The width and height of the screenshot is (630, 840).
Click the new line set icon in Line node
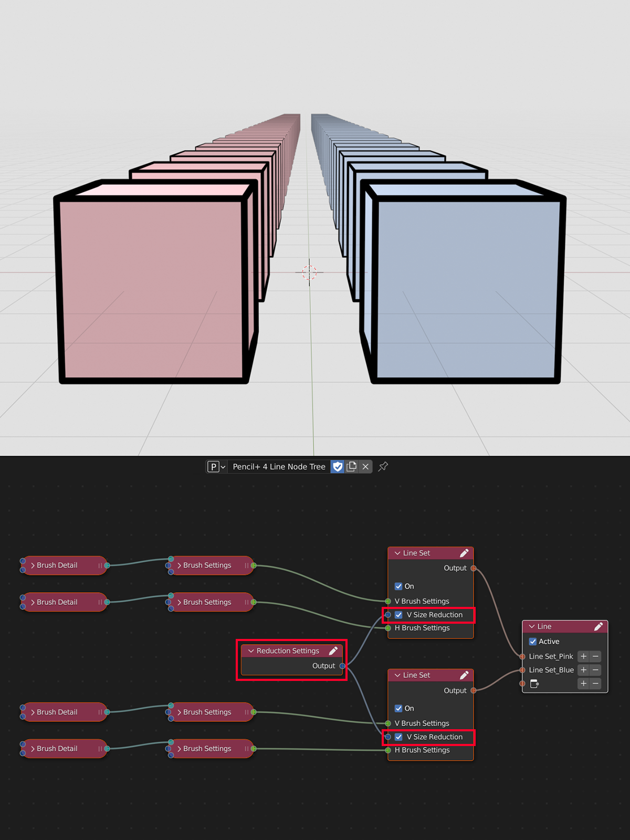coord(534,684)
